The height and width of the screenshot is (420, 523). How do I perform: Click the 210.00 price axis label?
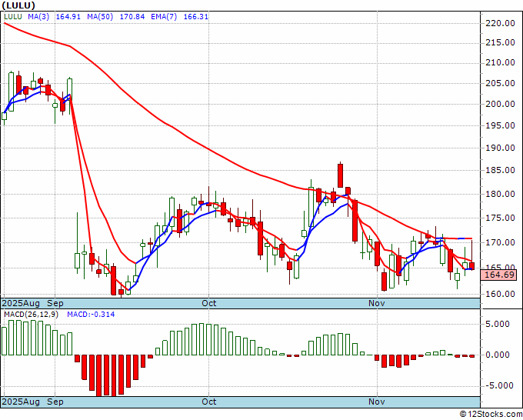tap(499, 62)
